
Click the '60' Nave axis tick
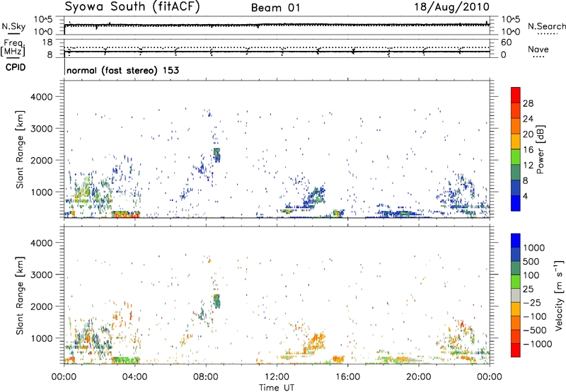pos(506,42)
